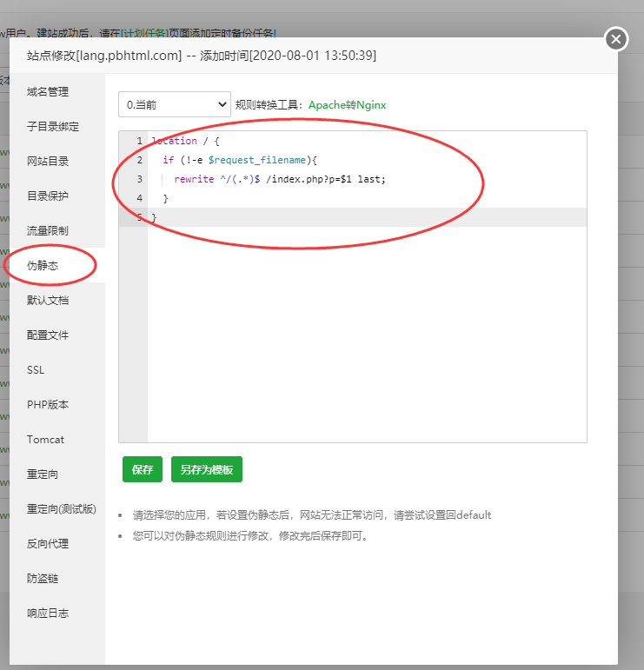Open the 防盗链 tab
This screenshot has width=644, height=670.
(43, 578)
